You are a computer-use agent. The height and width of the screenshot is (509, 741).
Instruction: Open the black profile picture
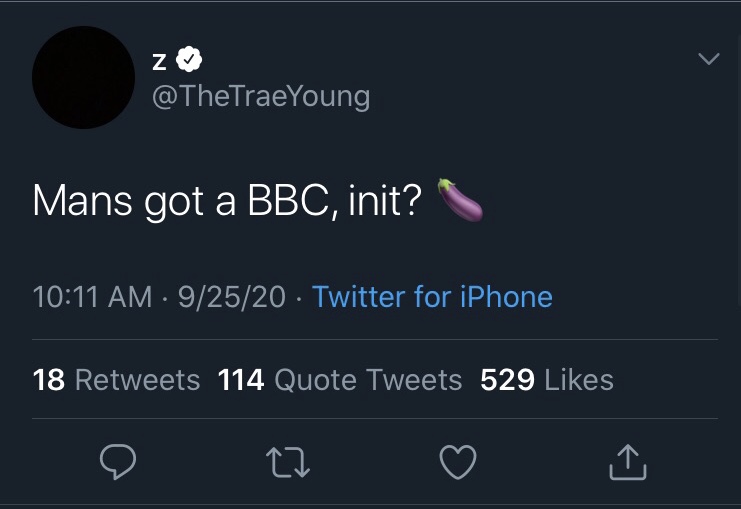click(83, 78)
